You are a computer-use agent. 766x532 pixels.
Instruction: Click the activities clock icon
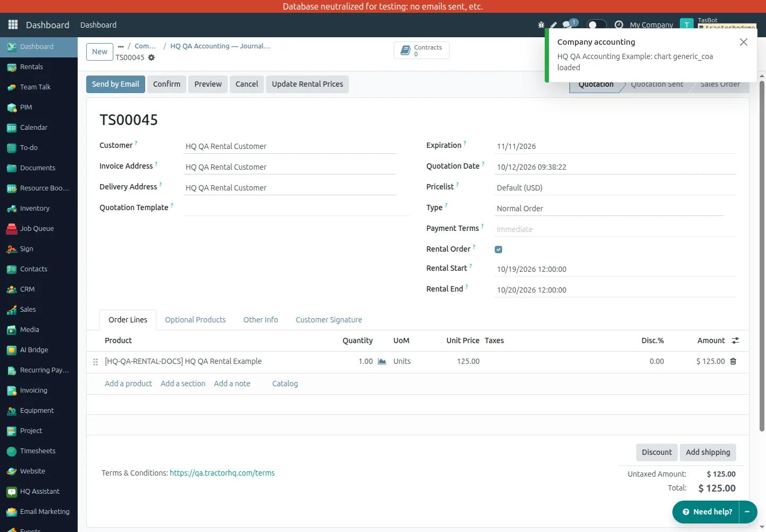pos(619,25)
